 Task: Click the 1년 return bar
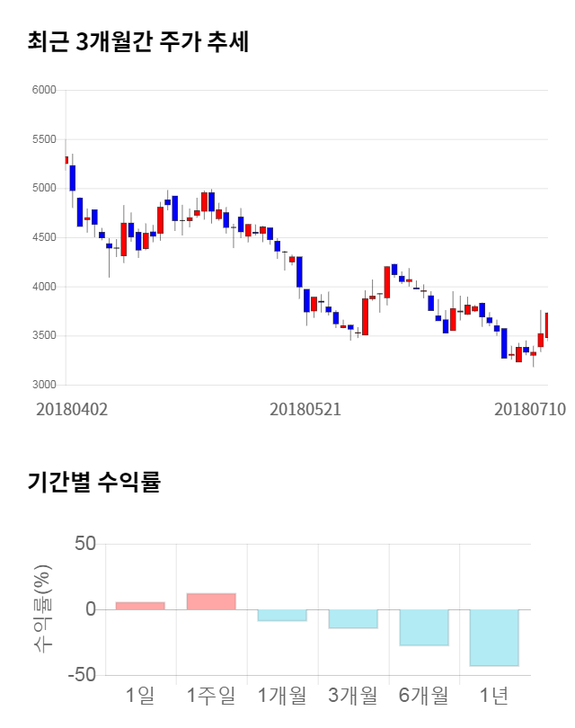(494, 637)
